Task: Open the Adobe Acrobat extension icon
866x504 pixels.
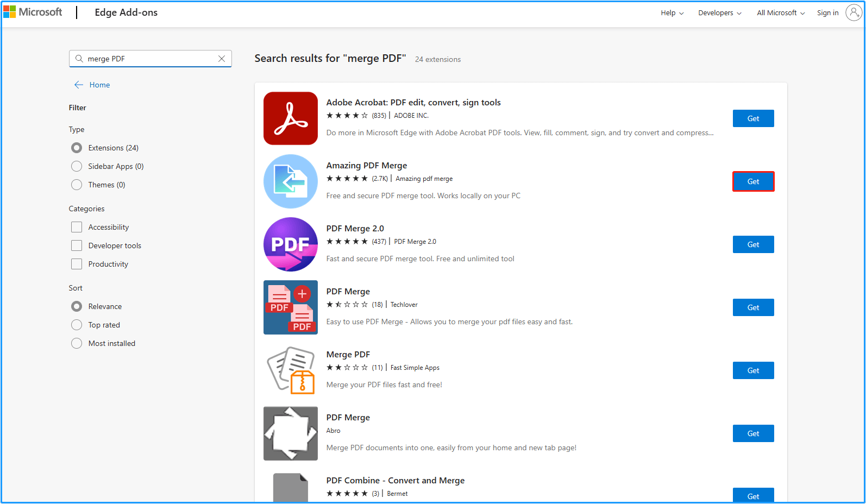Action: (291, 118)
